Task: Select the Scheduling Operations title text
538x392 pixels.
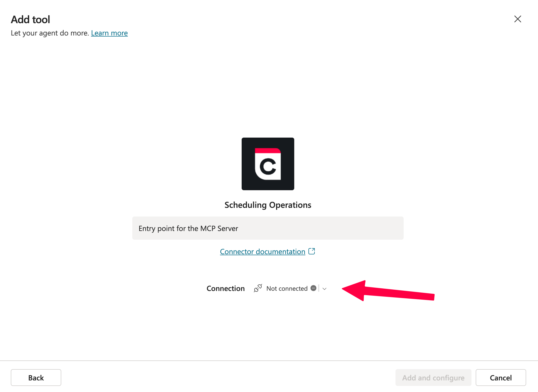Action: coord(268,205)
